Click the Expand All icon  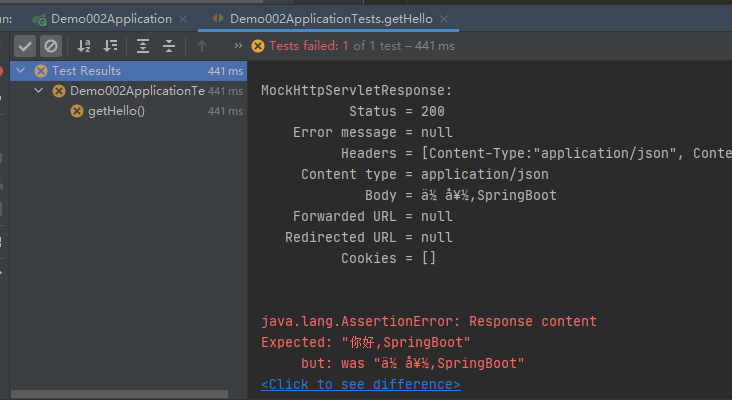point(143,46)
